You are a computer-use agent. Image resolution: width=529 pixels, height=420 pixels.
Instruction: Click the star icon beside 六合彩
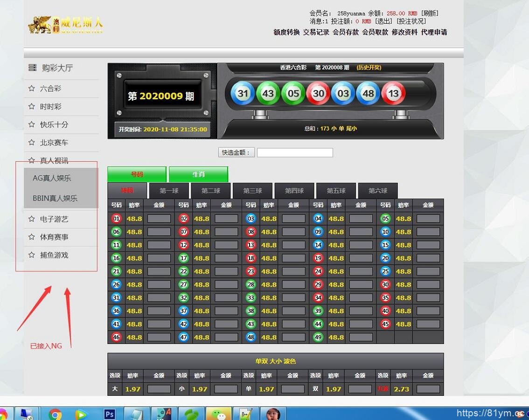[x=32, y=88]
